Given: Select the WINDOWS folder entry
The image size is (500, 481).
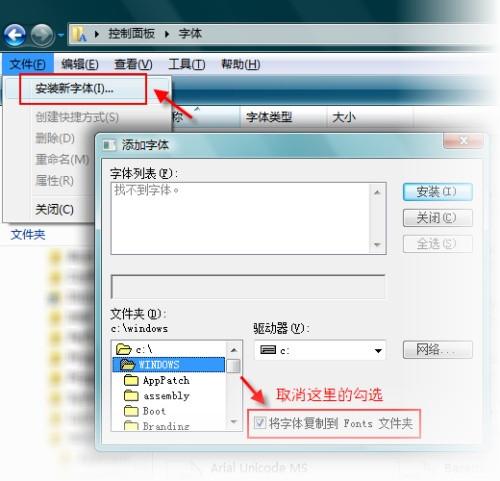Looking at the screenshot, I should pyautogui.click(x=169, y=365).
